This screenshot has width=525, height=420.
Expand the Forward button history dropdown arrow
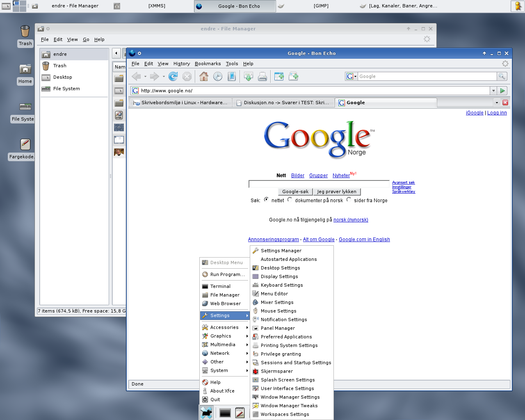[164, 76]
